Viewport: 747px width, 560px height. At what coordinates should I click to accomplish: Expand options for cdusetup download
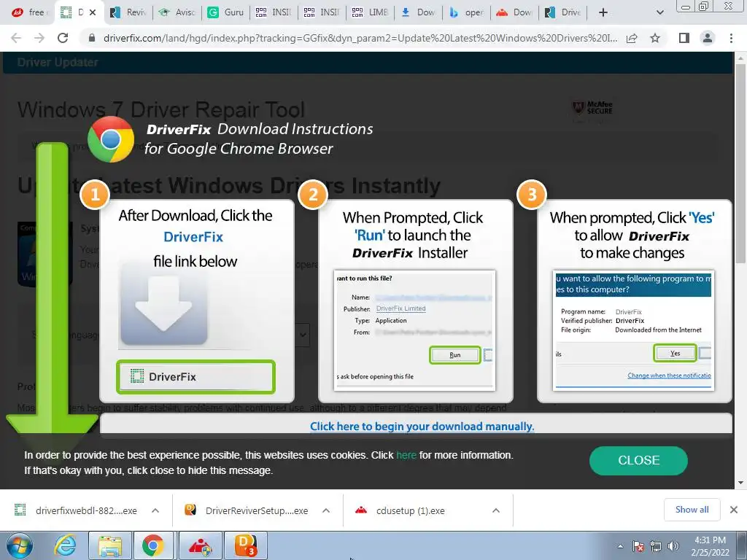pyautogui.click(x=496, y=510)
